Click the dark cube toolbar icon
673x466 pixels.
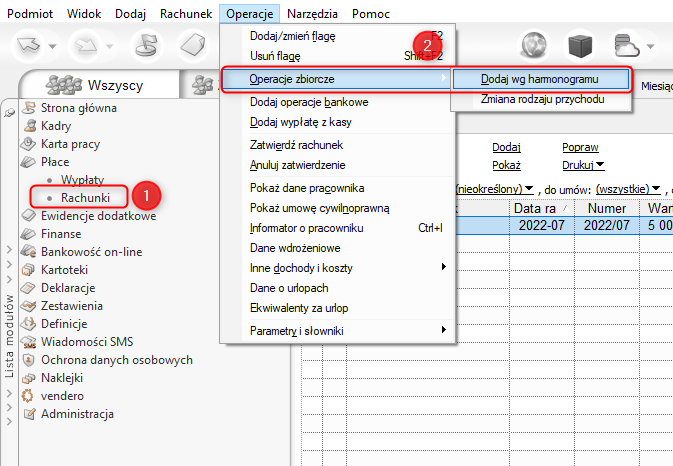[580, 45]
